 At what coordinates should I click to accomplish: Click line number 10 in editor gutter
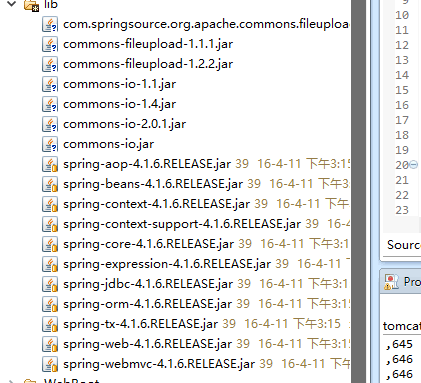coord(402,15)
